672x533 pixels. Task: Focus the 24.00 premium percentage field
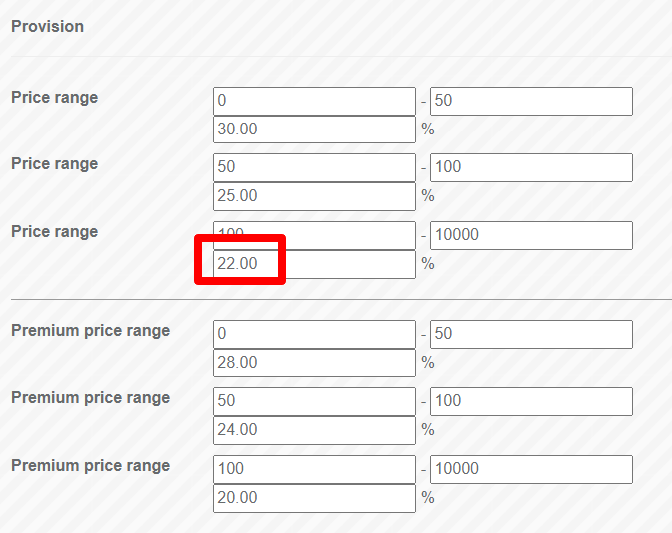314,430
